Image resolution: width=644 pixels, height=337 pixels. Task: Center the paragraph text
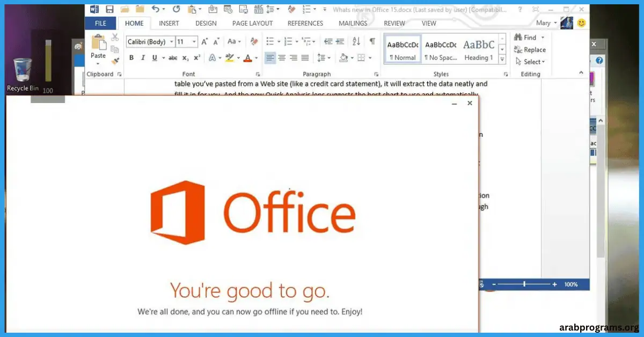coord(282,58)
